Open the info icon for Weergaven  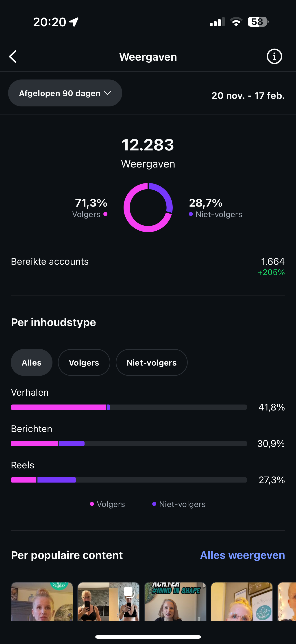[x=274, y=57]
